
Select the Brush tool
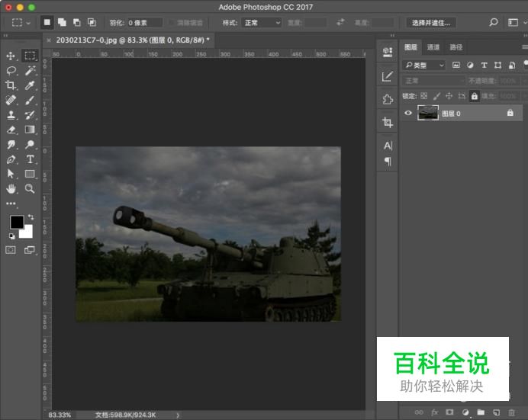[x=30, y=100]
